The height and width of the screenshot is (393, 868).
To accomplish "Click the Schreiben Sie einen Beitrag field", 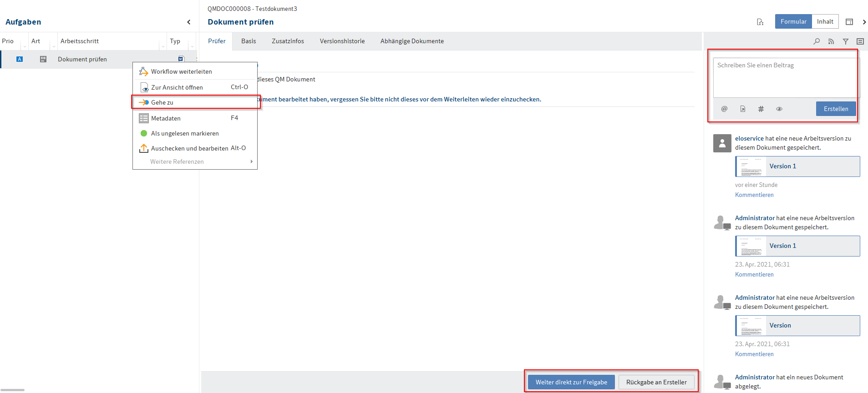I will coord(785,77).
